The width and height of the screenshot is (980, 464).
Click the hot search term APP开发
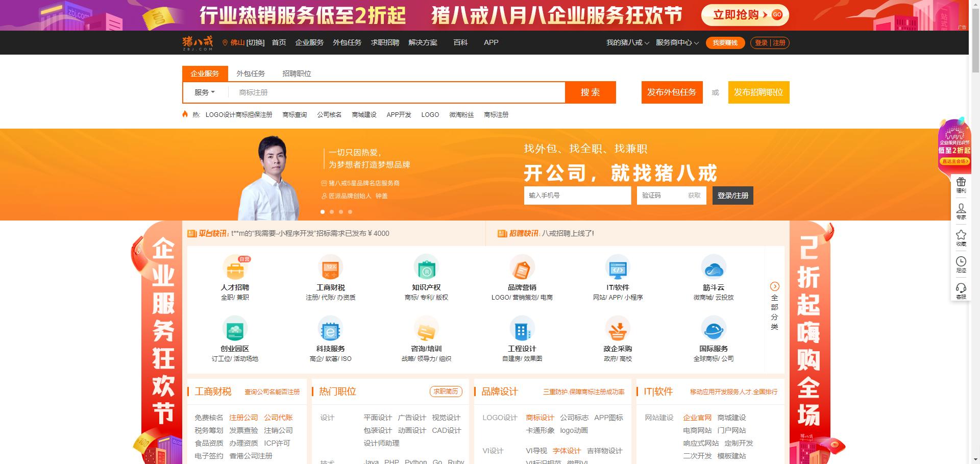[399, 115]
